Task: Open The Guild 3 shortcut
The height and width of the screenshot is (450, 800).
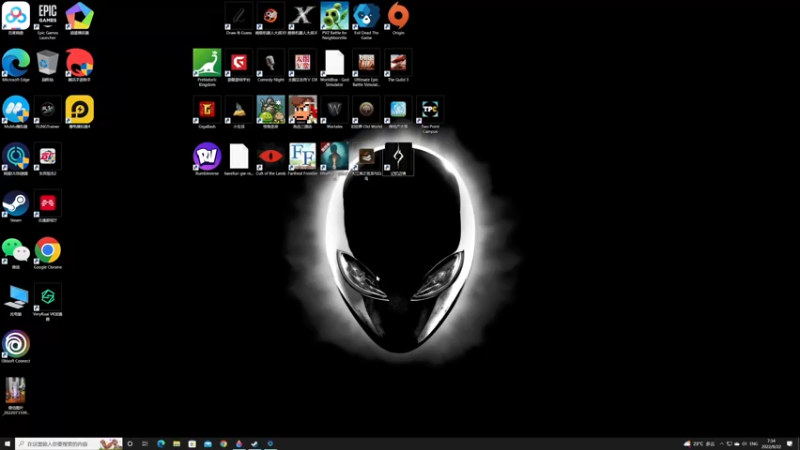Action: coord(398,66)
